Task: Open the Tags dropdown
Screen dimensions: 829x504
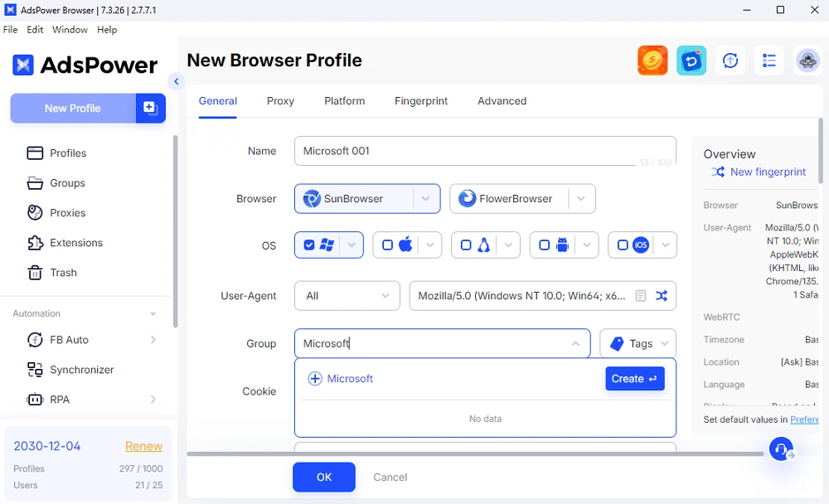Action: pyautogui.click(x=638, y=344)
